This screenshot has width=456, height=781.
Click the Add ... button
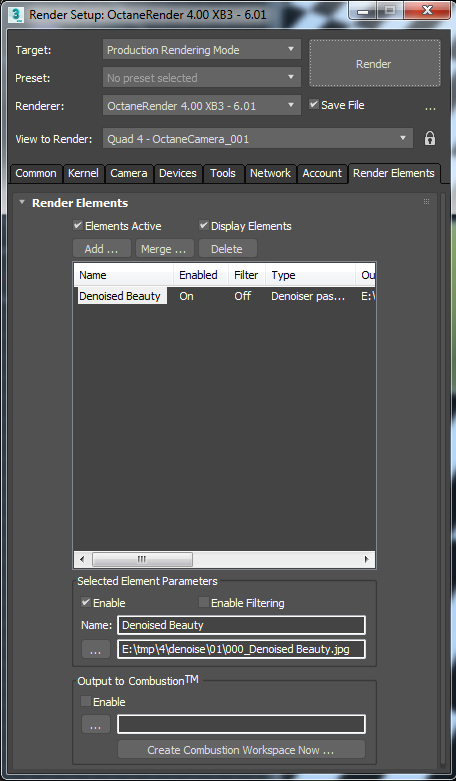(102, 249)
